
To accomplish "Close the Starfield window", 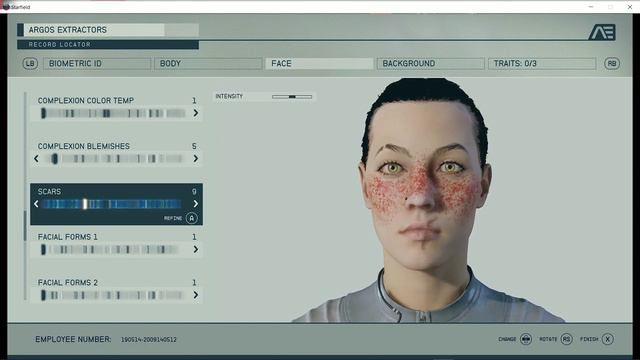I will coord(630,7).
